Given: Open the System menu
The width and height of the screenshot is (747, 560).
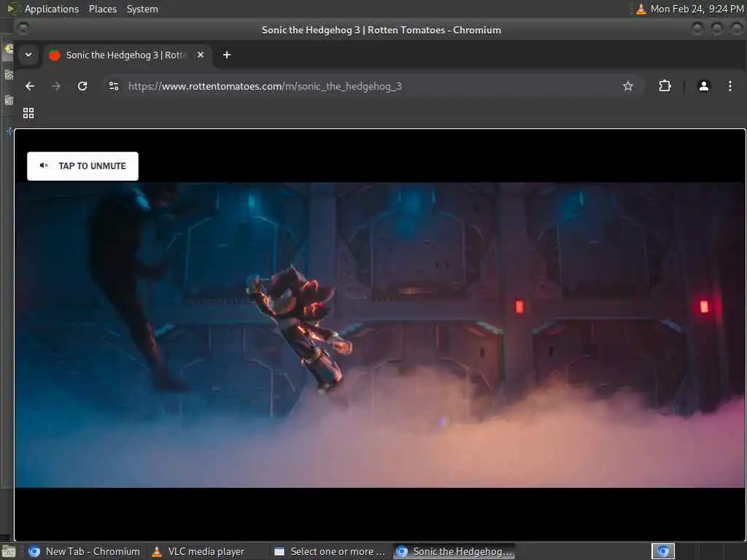Looking at the screenshot, I should click(x=142, y=9).
